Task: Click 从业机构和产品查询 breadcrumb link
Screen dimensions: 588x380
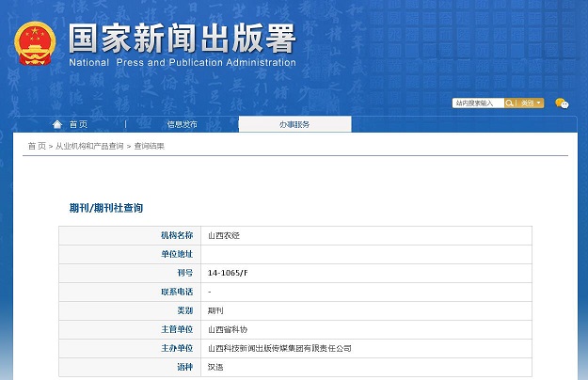Action: coord(89,146)
